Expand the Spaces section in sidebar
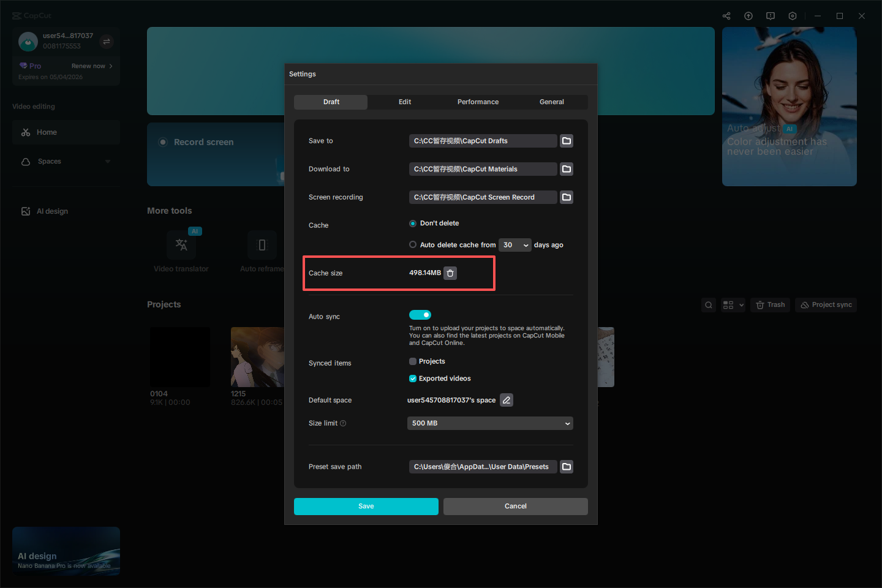Screen dimensions: 882x588 [x=108, y=161]
